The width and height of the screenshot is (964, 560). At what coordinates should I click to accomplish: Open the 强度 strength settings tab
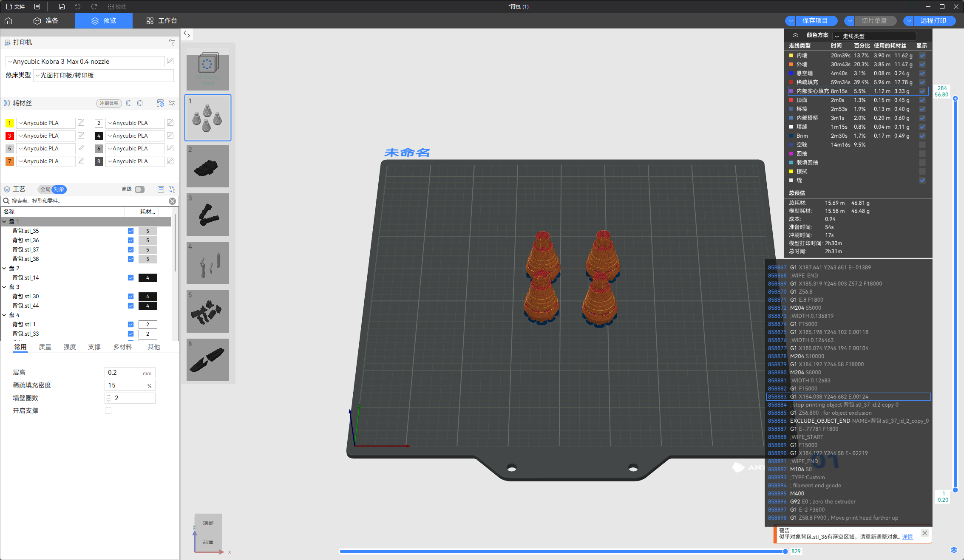(x=70, y=347)
